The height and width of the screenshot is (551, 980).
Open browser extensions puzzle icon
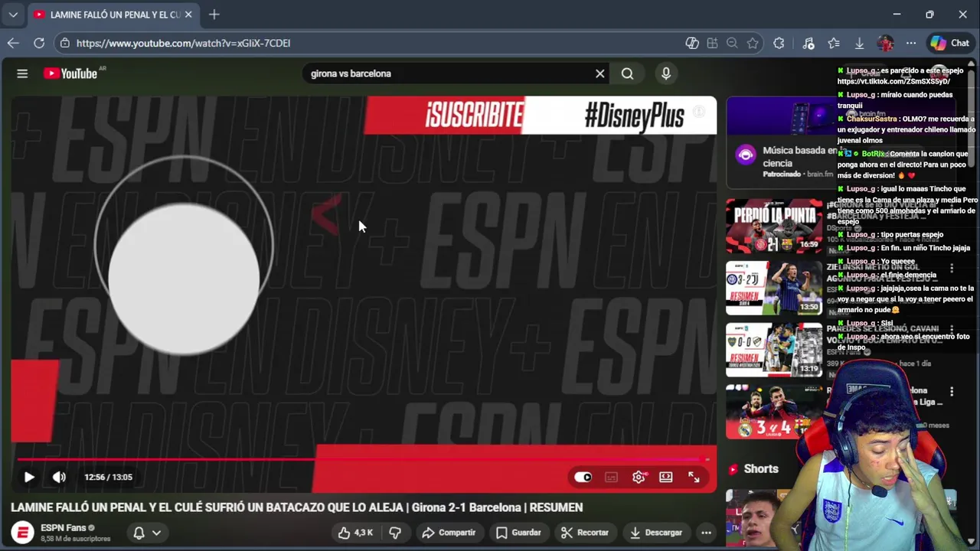pyautogui.click(x=779, y=44)
